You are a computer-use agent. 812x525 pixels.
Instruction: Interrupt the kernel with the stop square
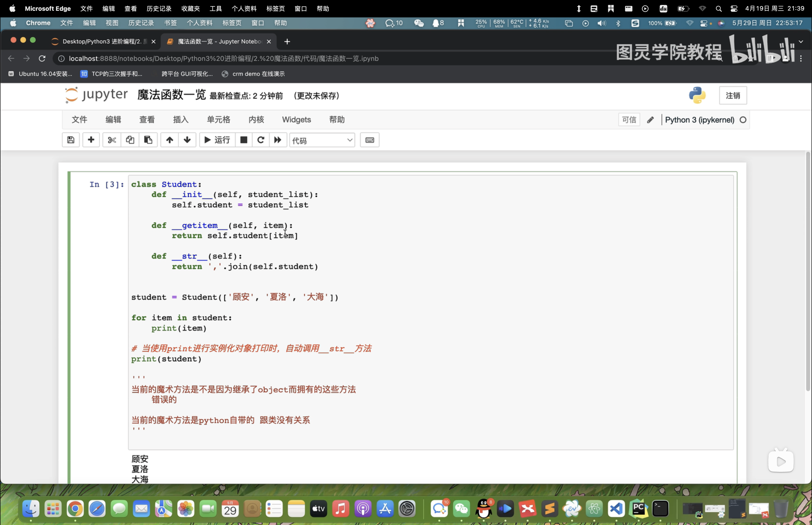[x=244, y=140]
